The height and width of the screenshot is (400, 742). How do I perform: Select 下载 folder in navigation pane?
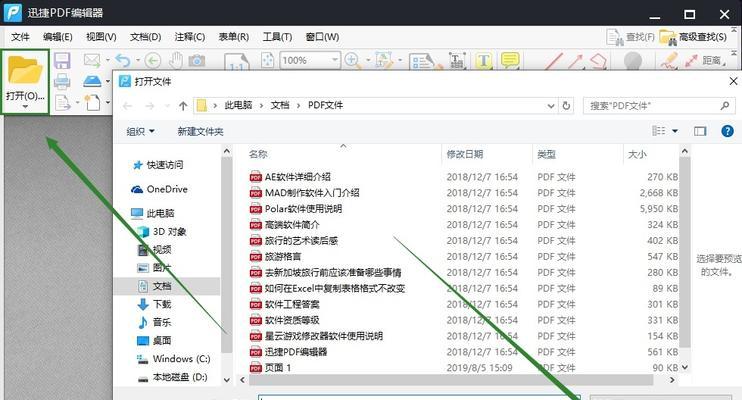click(x=161, y=304)
